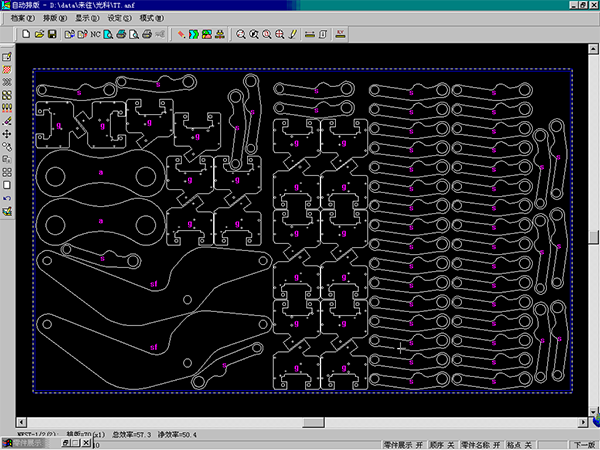The image size is (600, 450).
Task: Click the New file icon in toolbar
Action: [x=26, y=34]
